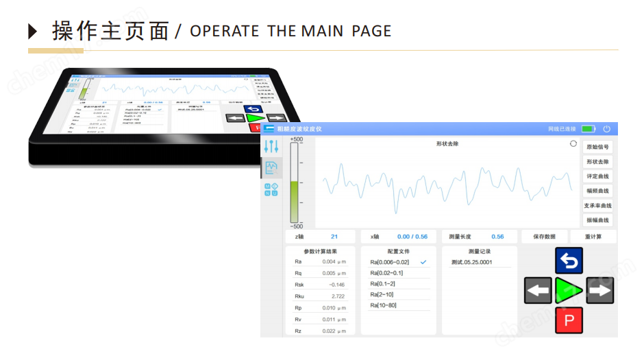
Task: Check the green battery indicator
Action: (x=589, y=129)
